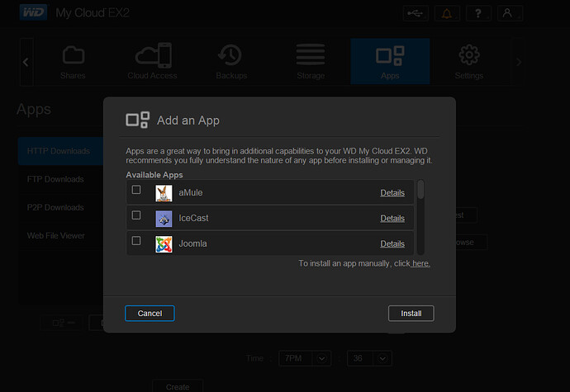
Task: Open the USB devices icon
Action: (416, 14)
